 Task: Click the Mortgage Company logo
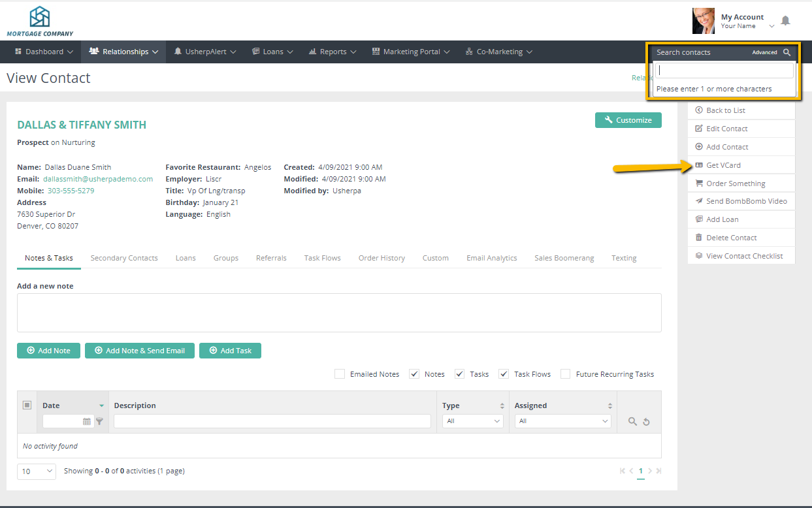pyautogui.click(x=40, y=18)
